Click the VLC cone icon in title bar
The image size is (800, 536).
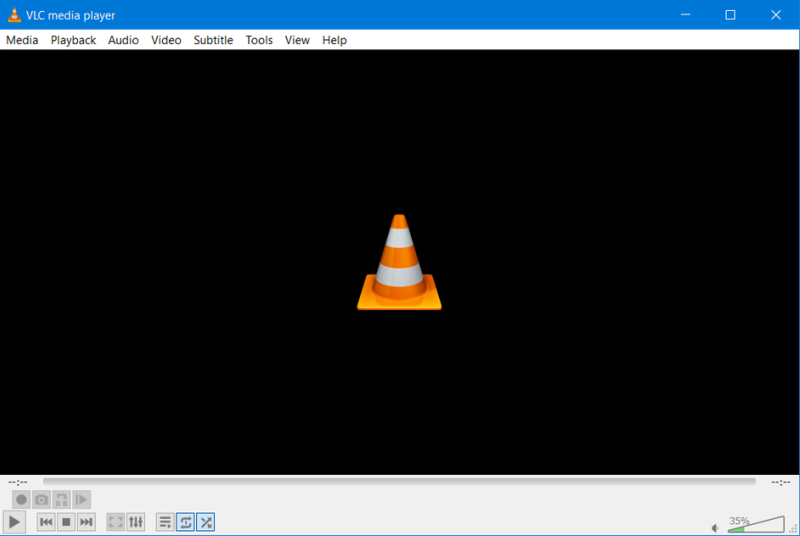(x=14, y=15)
